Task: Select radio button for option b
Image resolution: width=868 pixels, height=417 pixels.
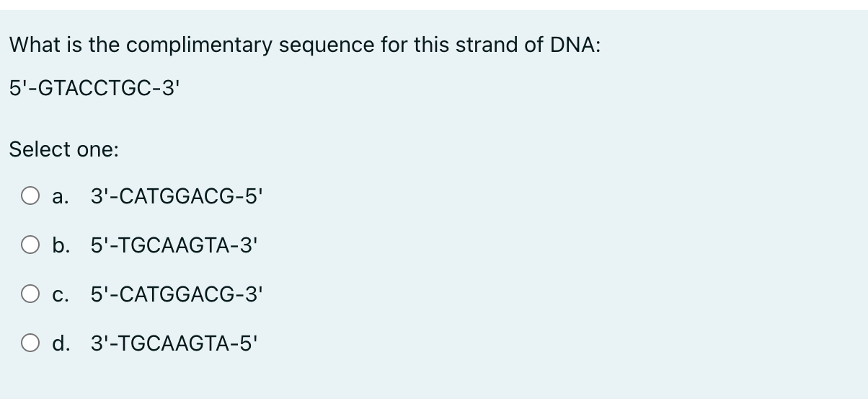Action: [30, 245]
